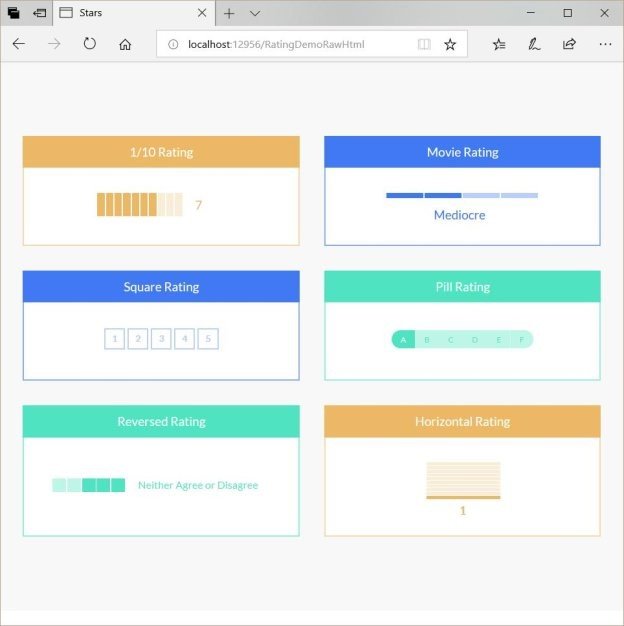
Task: Expand the tab previews chevron
Action: (255, 14)
